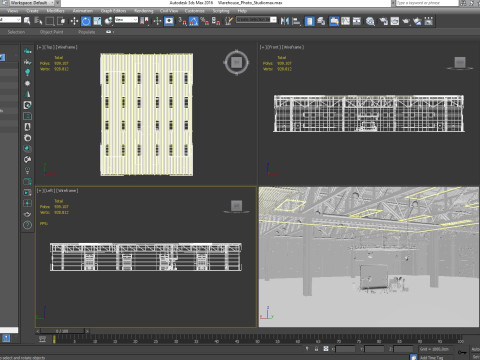Toggle Window/Crossing selection mode

61,21
